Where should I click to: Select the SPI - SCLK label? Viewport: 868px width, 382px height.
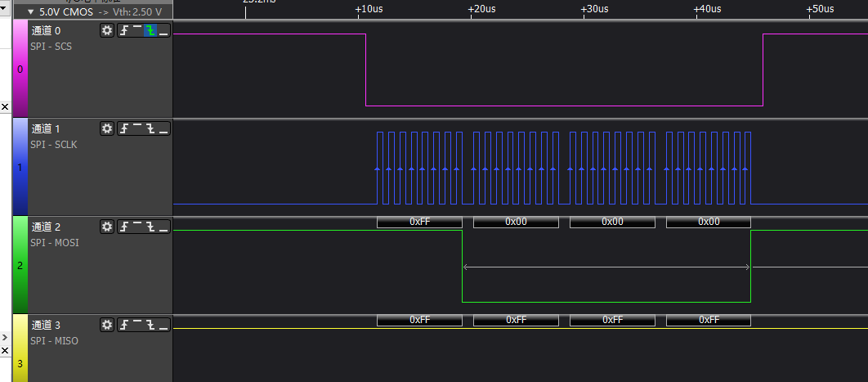coord(54,145)
